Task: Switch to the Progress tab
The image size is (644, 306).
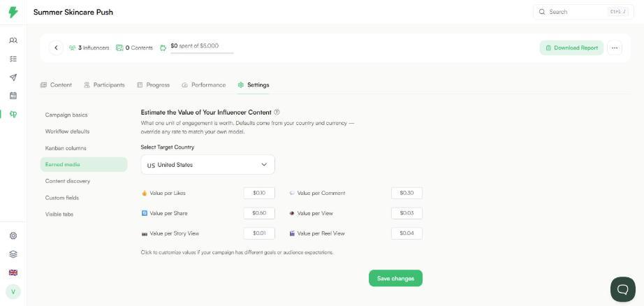Action: click(153, 85)
